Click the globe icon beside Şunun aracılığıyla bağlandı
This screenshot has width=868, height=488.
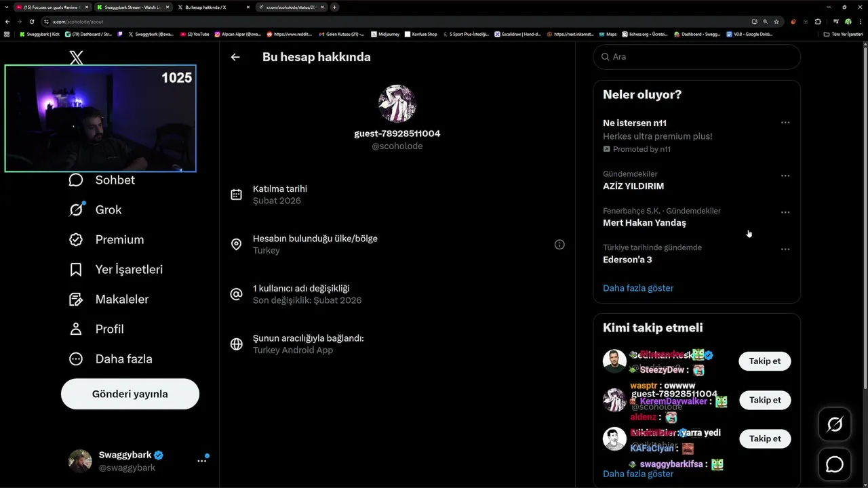tap(236, 344)
